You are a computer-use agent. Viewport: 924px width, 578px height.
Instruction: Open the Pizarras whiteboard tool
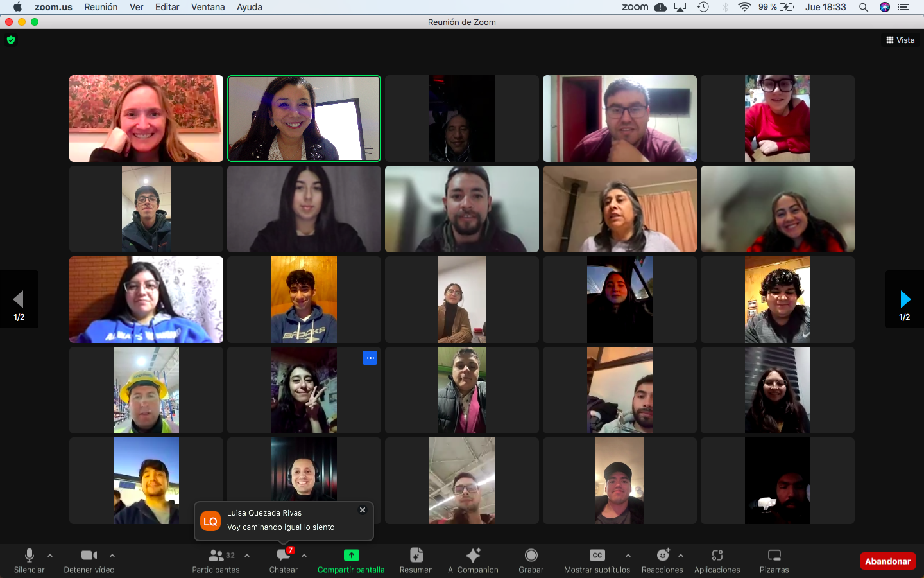point(774,556)
